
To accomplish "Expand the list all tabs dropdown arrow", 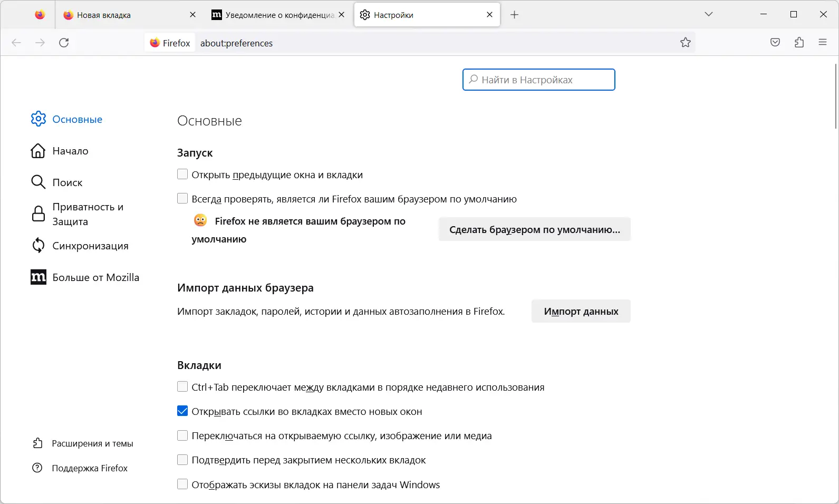I will [708, 15].
